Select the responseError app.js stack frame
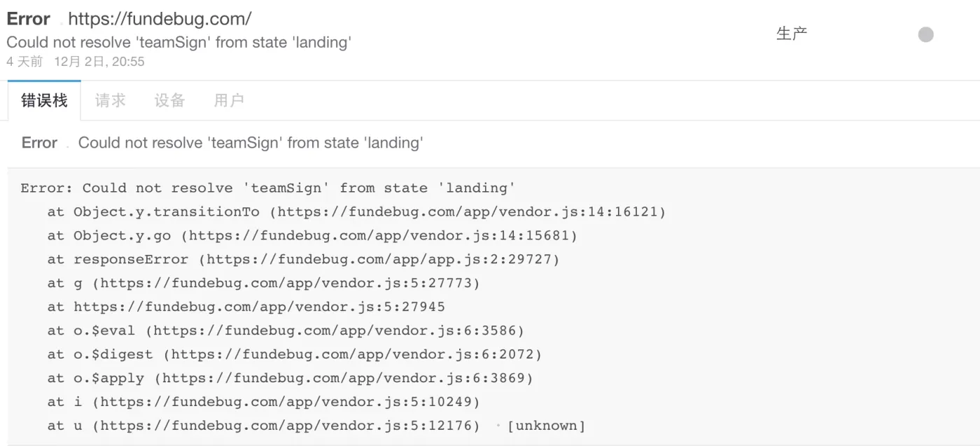 [x=303, y=259]
